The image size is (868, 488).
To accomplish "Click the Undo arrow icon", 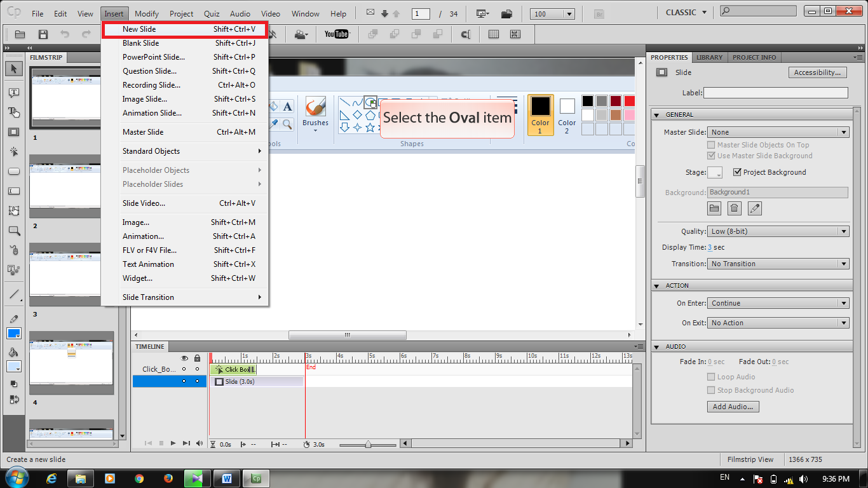I will 65,34.
